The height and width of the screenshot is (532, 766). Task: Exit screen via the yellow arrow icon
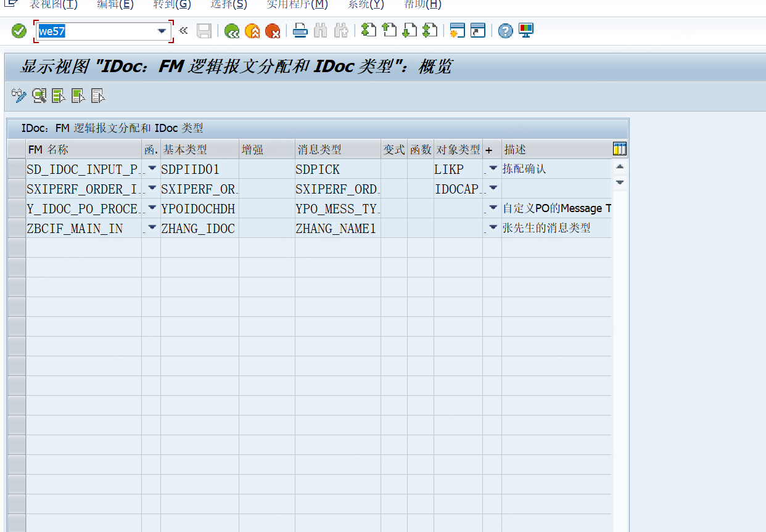252,30
